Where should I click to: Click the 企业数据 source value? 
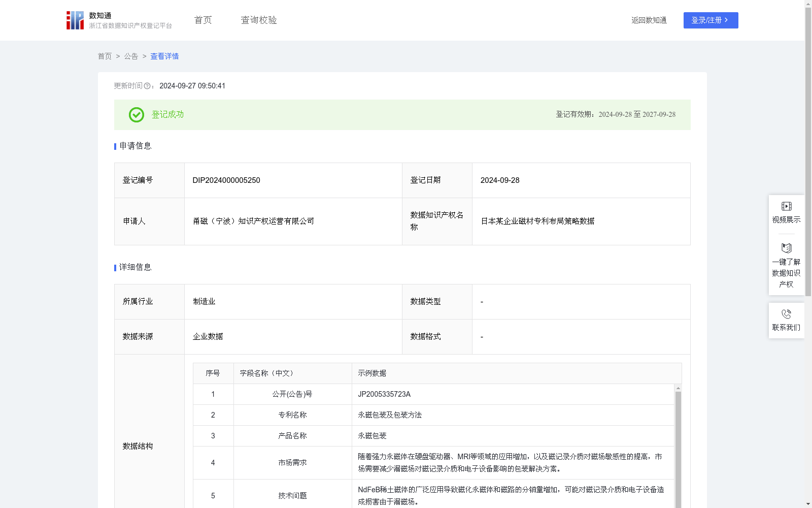(x=208, y=336)
